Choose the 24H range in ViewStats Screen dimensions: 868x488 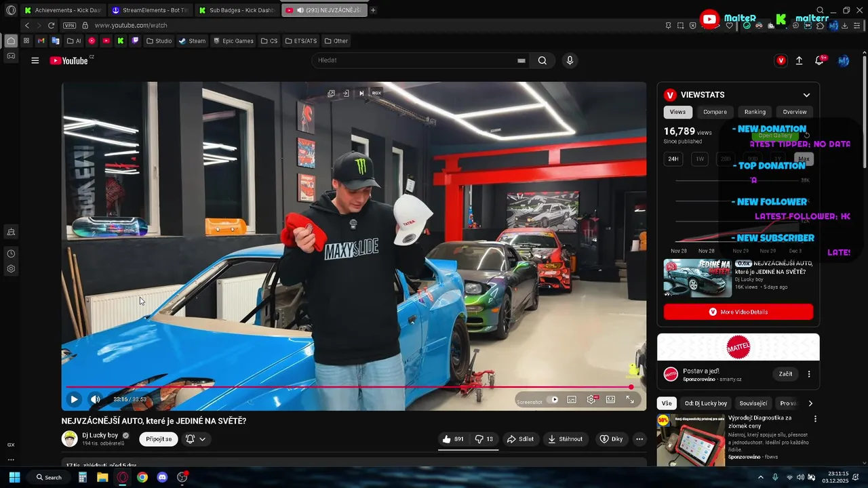point(673,159)
